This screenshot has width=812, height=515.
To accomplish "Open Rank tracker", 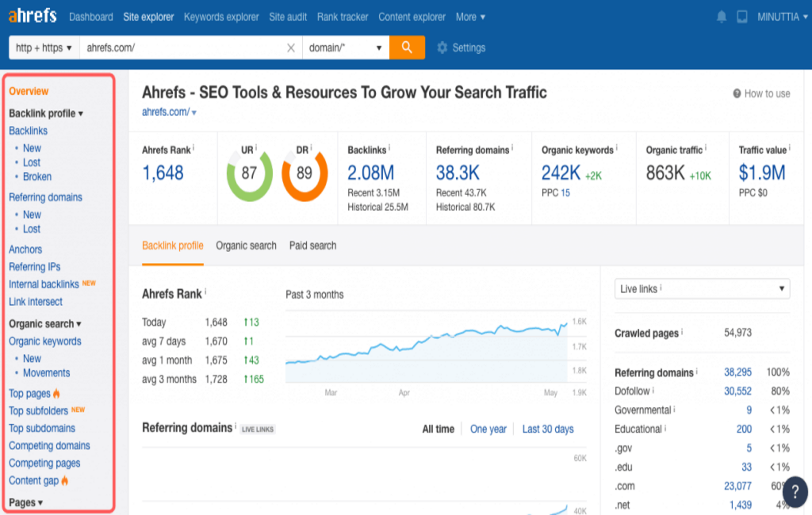I will pos(343,17).
